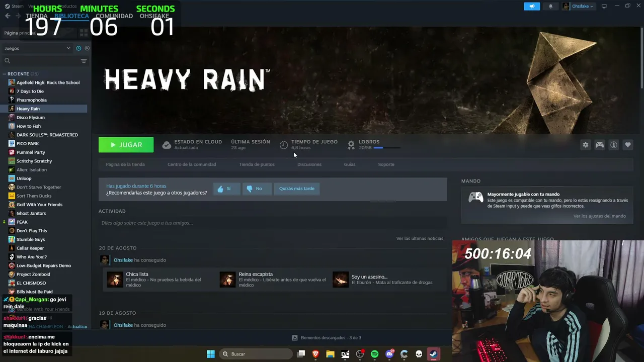Open Soporte link

pyautogui.click(x=386, y=164)
